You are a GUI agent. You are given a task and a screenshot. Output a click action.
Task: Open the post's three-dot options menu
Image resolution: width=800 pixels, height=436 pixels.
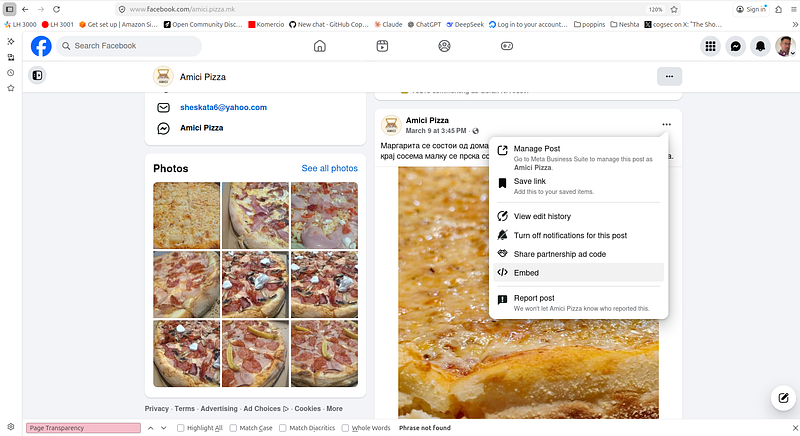[x=666, y=125]
